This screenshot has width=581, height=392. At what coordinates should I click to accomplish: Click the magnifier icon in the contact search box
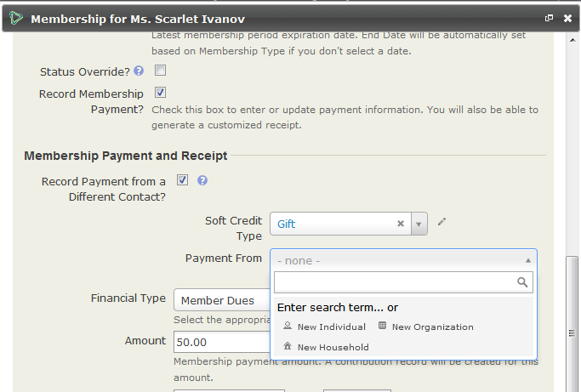pos(522,282)
